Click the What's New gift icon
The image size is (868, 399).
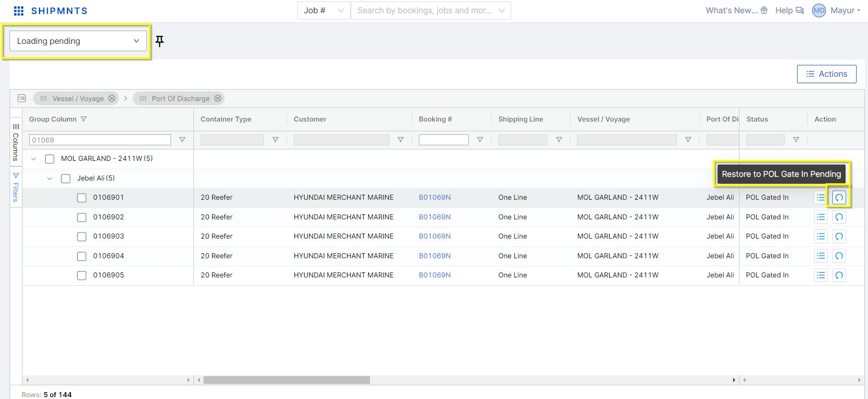(764, 11)
